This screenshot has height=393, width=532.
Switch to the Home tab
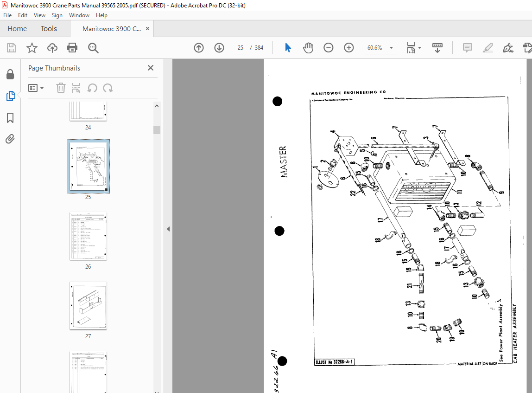point(17,28)
